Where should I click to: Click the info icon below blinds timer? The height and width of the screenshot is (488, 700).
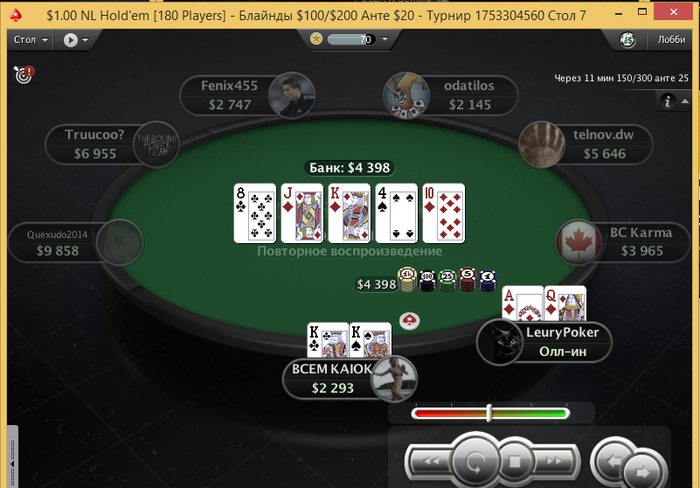pos(667,101)
